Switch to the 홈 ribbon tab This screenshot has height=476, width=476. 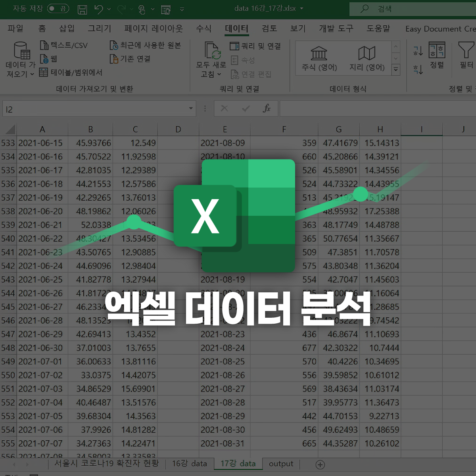pos(42,29)
